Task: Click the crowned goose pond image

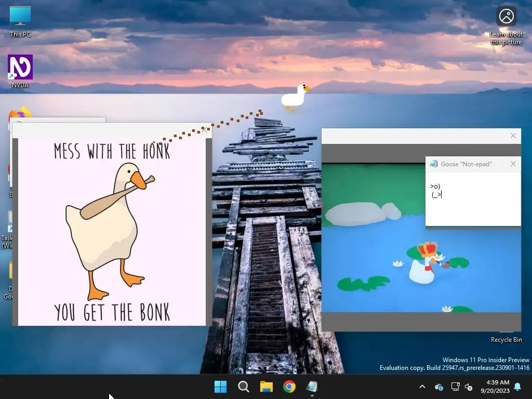Action: pos(421,238)
